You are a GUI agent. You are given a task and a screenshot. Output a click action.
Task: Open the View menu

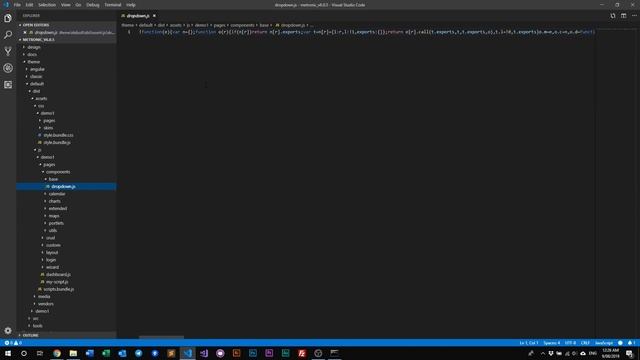66,5
